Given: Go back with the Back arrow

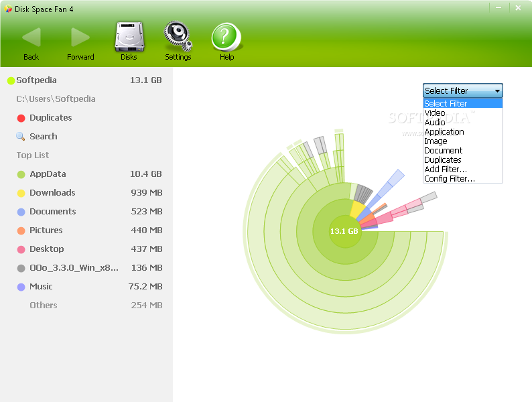Looking at the screenshot, I should click(x=31, y=37).
